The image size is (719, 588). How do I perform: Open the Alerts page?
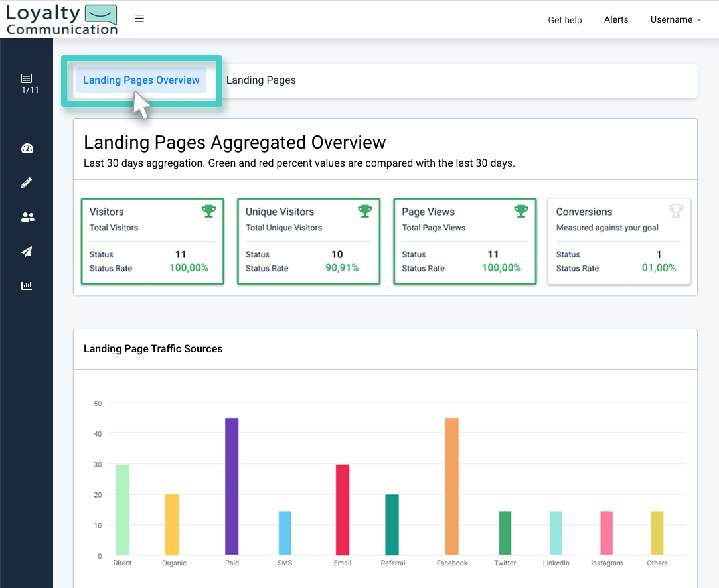pyautogui.click(x=615, y=19)
